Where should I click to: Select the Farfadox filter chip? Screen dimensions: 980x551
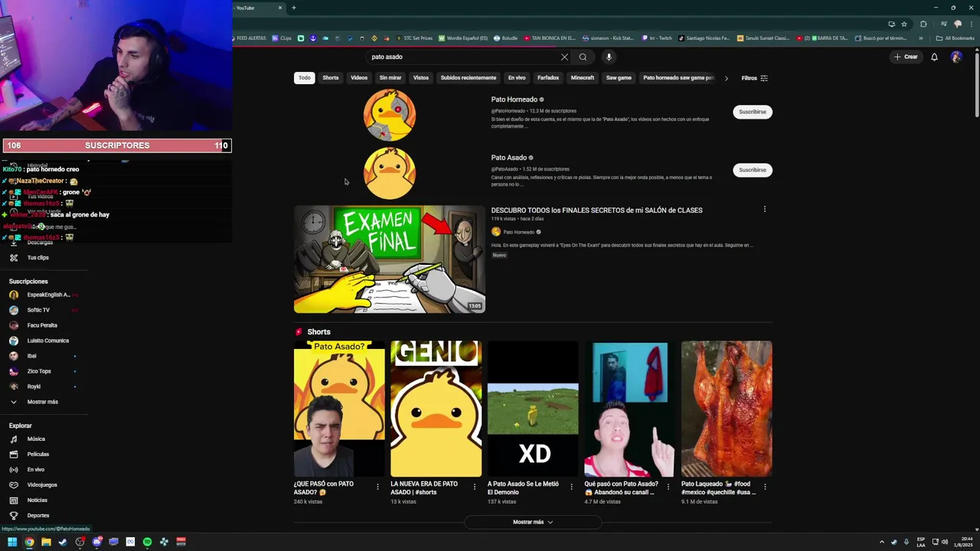(x=548, y=78)
